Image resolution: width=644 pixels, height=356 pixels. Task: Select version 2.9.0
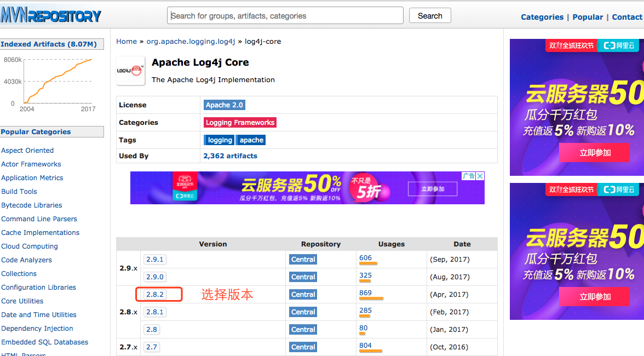tap(155, 277)
